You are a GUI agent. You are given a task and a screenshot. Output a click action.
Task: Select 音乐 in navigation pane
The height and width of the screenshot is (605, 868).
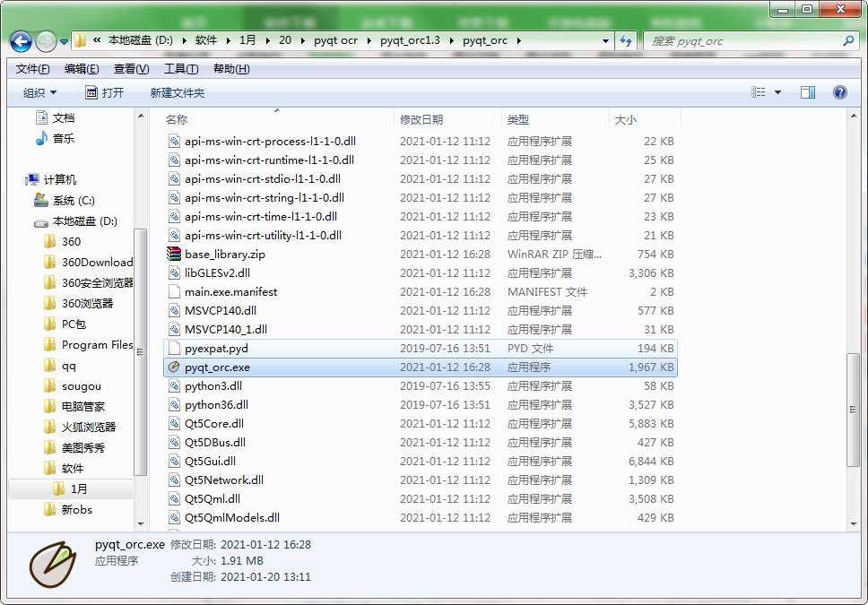[63, 138]
